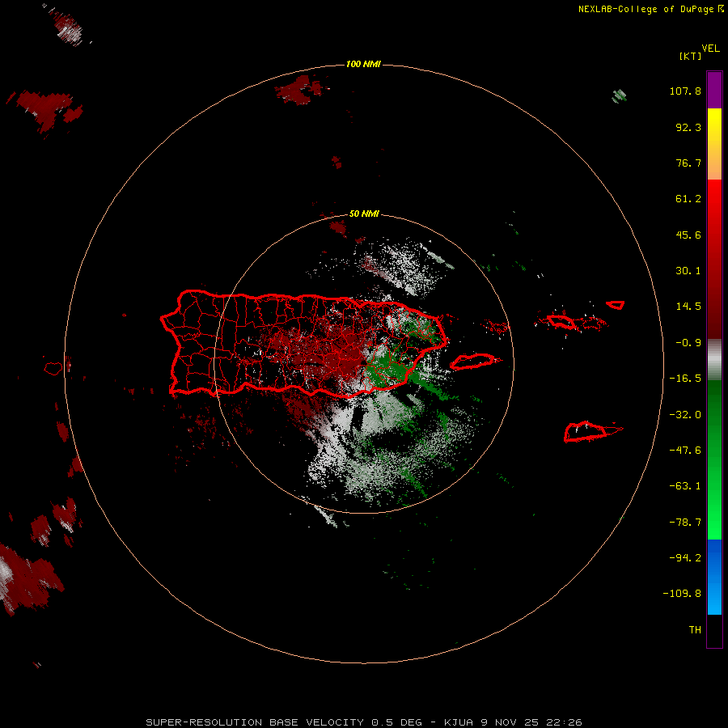Click the -32.0 velocity scale value

tap(685, 415)
